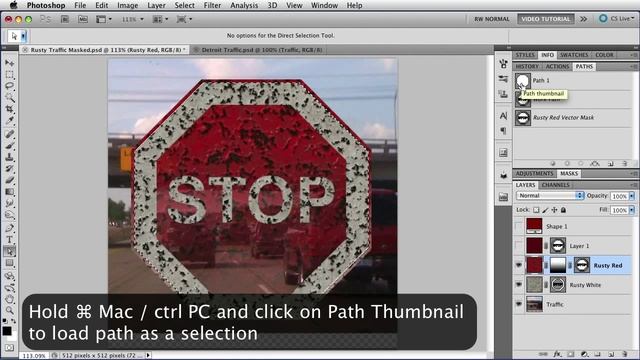Image resolution: width=640 pixels, height=360 pixels.
Task: Toggle lock all padlock
Action: click(563, 210)
